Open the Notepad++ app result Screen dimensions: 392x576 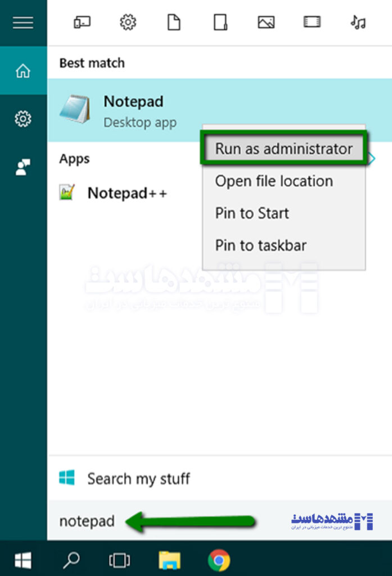point(127,193)
